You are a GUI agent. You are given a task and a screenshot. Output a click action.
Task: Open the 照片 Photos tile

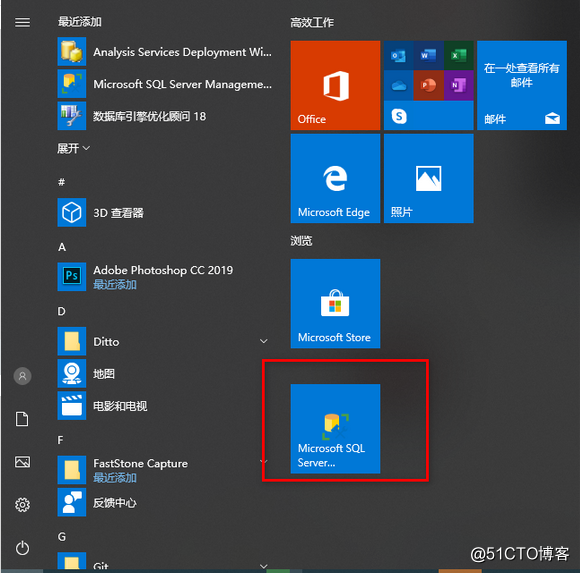(x=429, y=179)
